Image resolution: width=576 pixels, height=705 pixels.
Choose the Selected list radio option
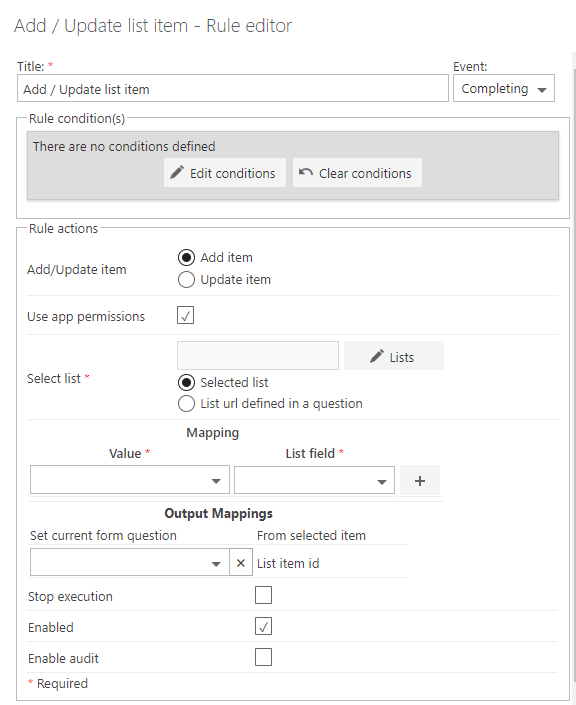186,383
